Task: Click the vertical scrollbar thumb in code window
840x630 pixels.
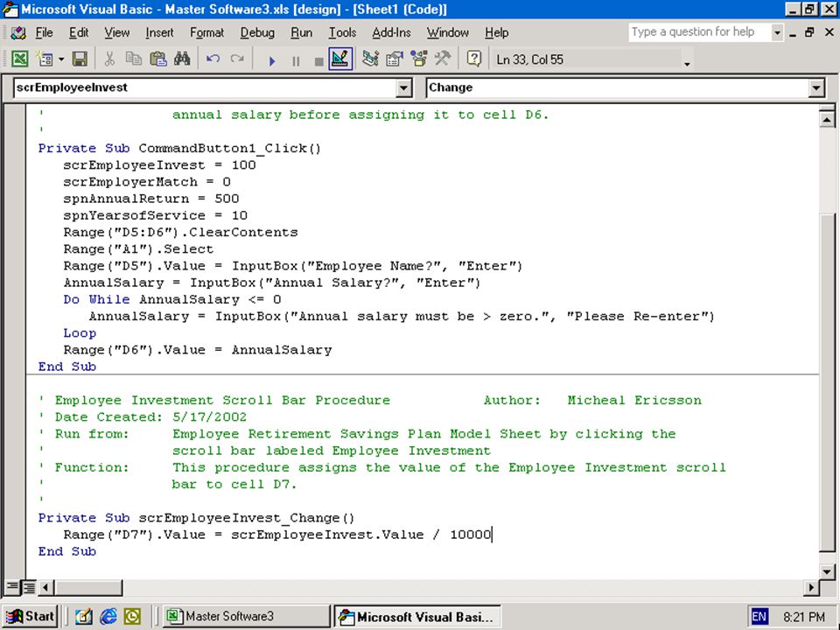Action: tap(827, 381)
